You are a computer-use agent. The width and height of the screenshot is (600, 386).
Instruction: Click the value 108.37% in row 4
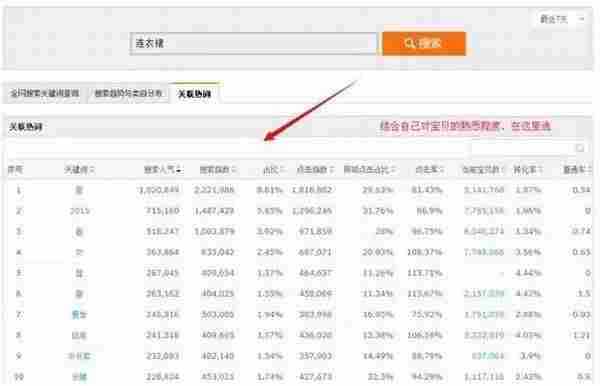425,252
